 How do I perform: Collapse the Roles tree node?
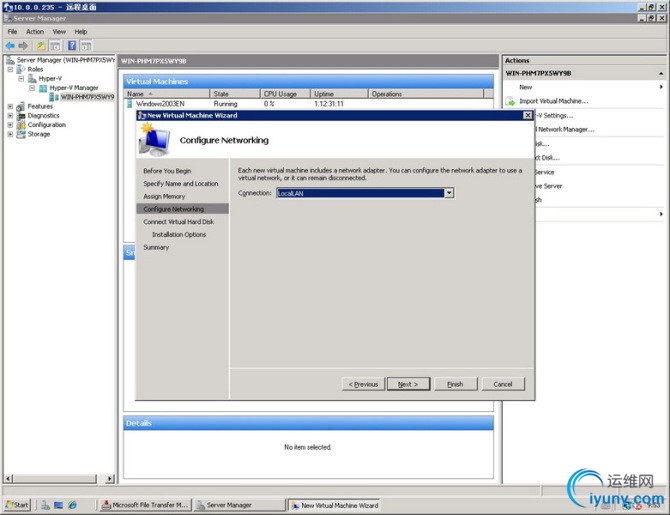10,69
